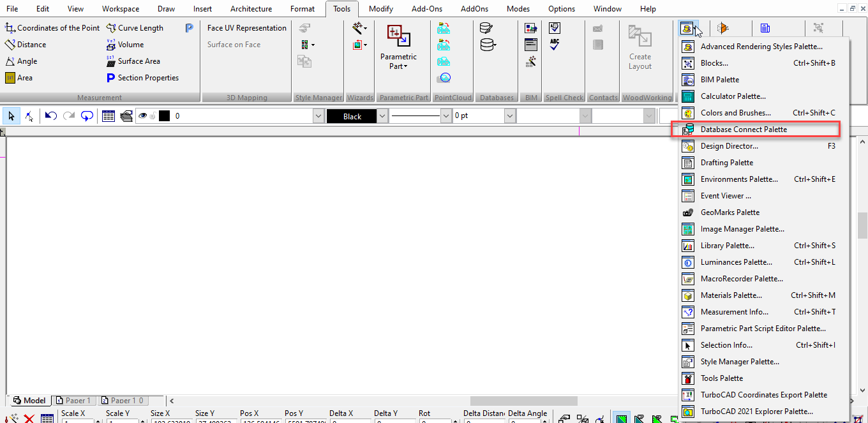Click Face UV Representation button
The width and height of the screenshot is (868, 423).
246,28
